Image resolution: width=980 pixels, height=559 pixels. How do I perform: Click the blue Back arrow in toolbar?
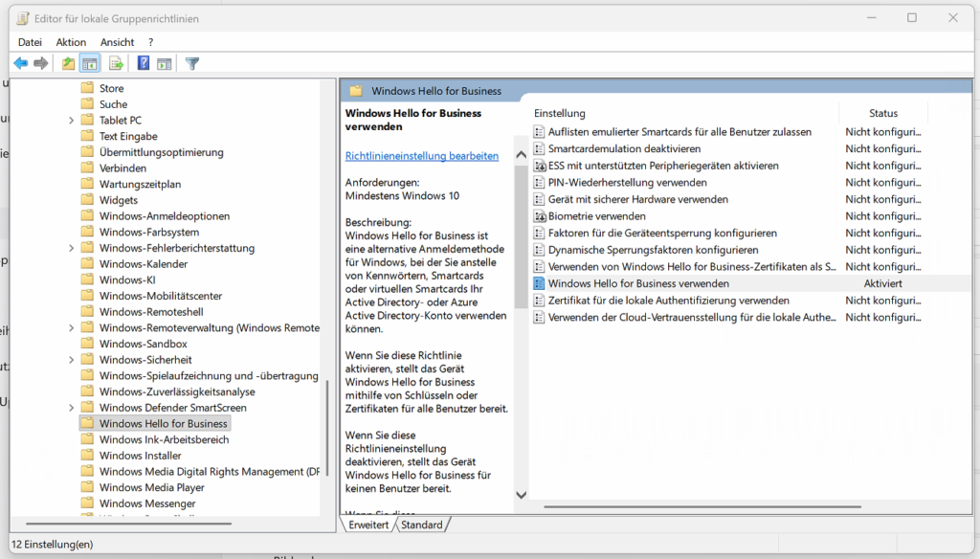point(20,63)
